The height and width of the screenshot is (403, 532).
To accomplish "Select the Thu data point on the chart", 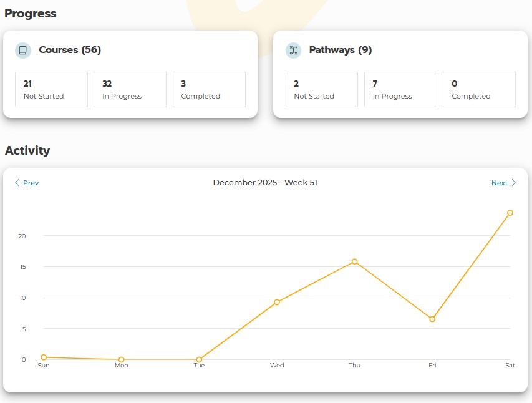I will (355, 261).
